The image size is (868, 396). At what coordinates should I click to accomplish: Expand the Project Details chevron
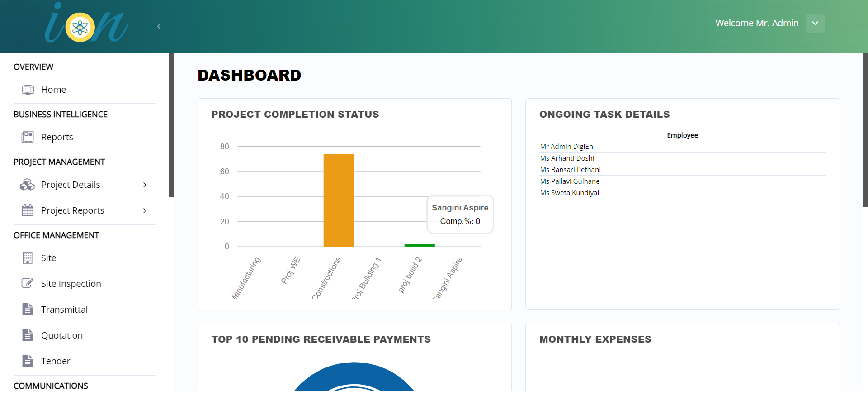click(x=145, y=185)
